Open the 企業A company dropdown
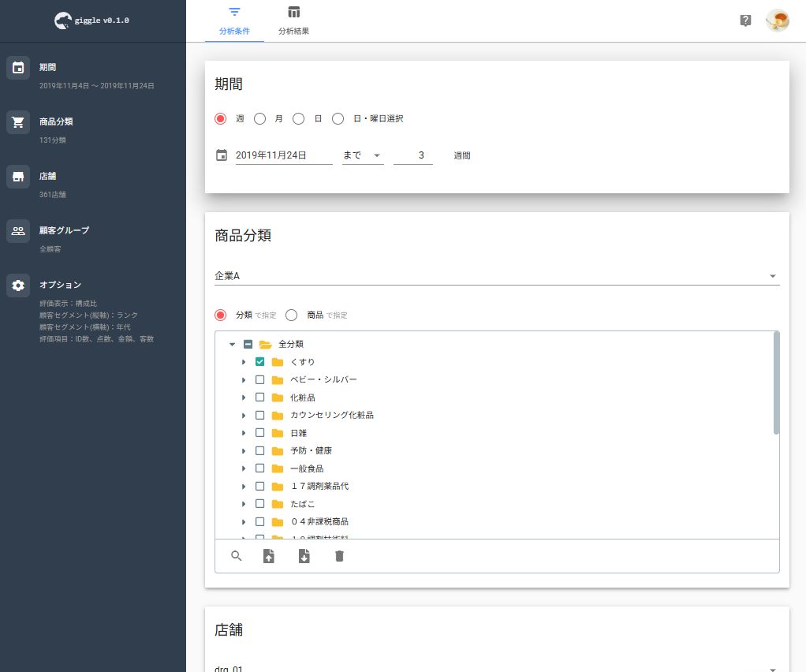The width and height of the screenshot is (806, 672). (x=497, y=276)
